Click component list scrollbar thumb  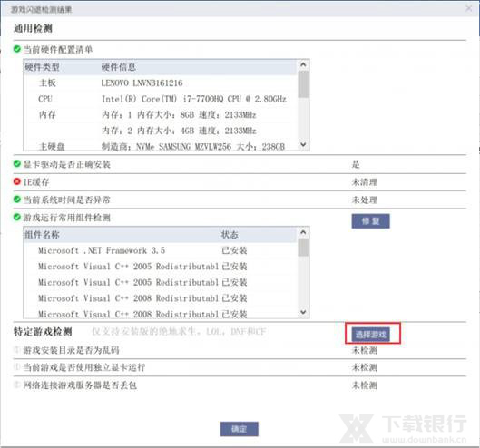303,248
